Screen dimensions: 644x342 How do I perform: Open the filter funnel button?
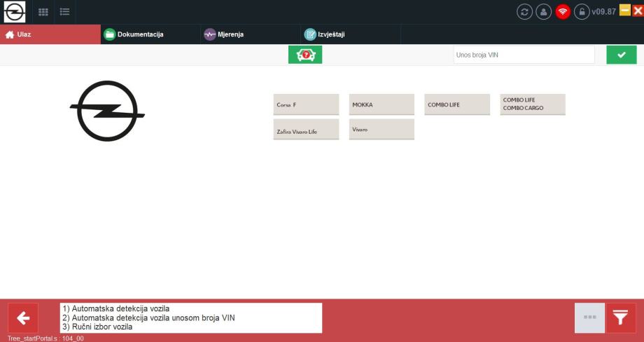621,317
